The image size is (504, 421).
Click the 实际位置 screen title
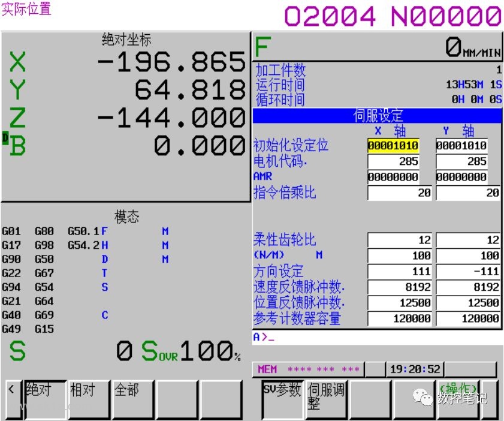(x=26, y=8)
